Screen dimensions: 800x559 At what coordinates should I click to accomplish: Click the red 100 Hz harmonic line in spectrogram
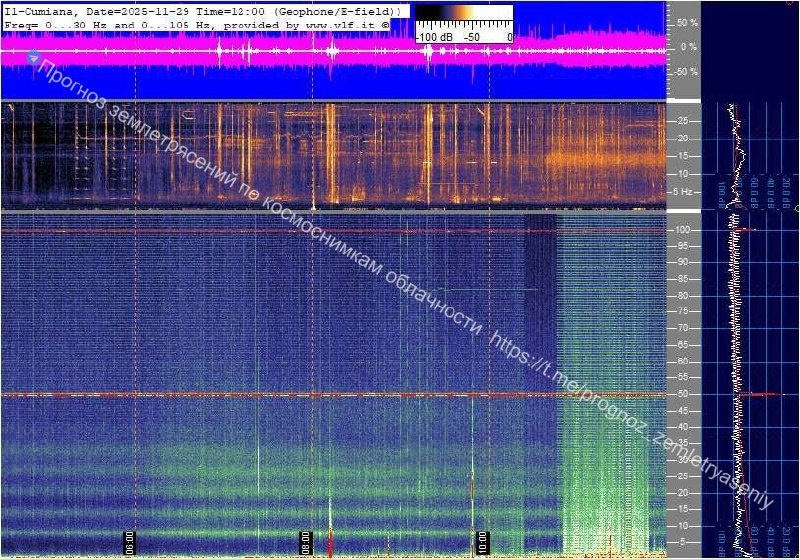334,231
